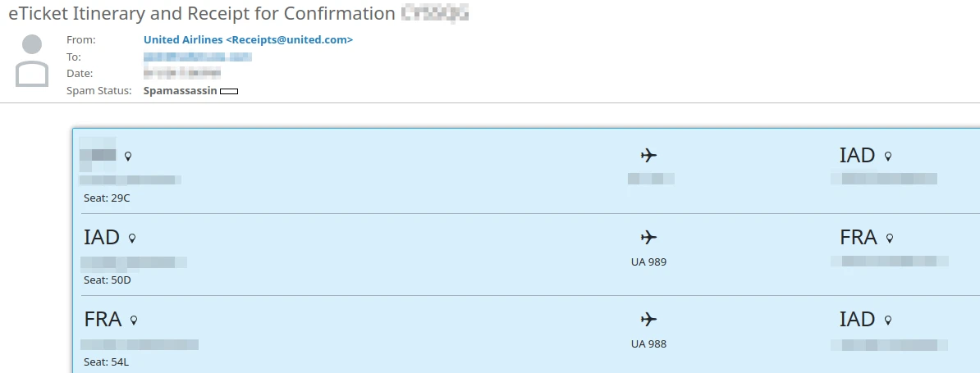Screen dimensions: 980x373
Task: Click the location pin beside departure IAD
Action: tap(132, 239)
